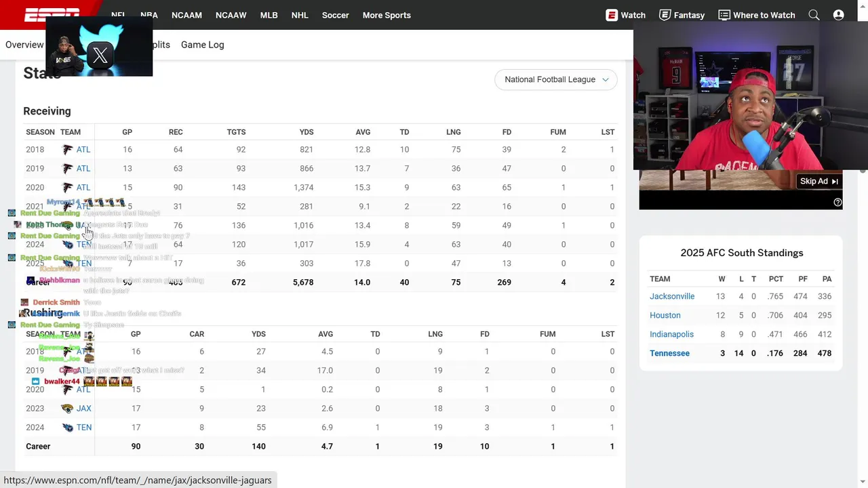The width and height of the screenshot is (868, 488).
Task: Click the Titans logo in 2024 rushing row
Action: click(67, 427)
